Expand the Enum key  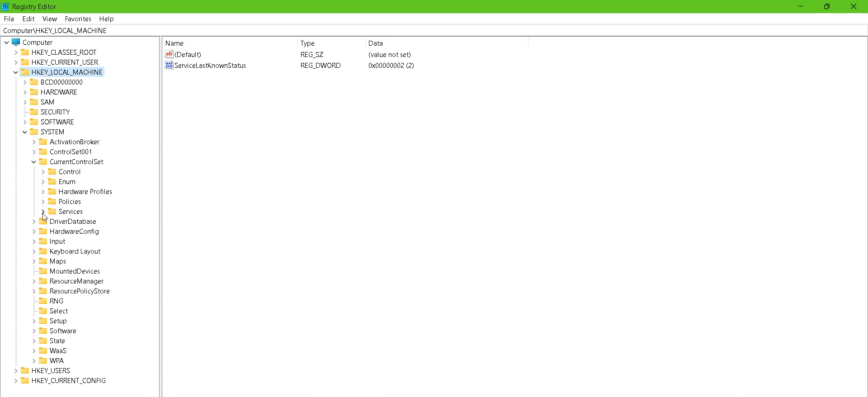pyautogui.click(x=43, y=182)
